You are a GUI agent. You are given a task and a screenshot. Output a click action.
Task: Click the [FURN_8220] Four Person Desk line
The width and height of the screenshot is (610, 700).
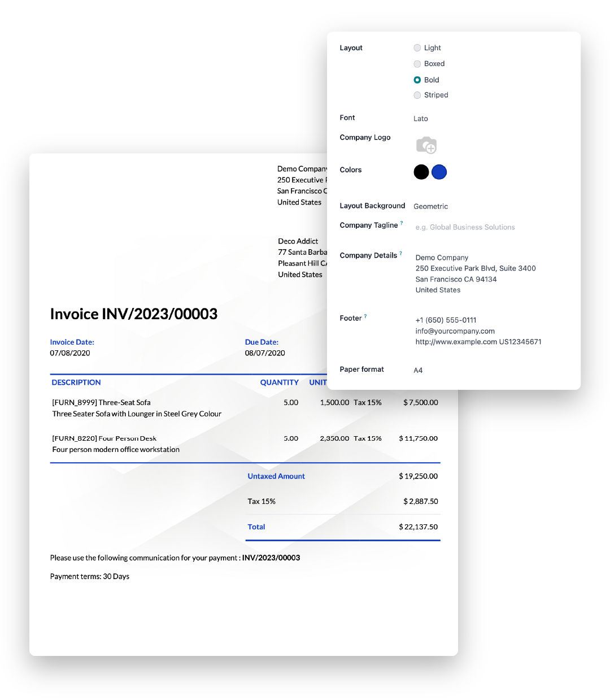pos(104,438)
